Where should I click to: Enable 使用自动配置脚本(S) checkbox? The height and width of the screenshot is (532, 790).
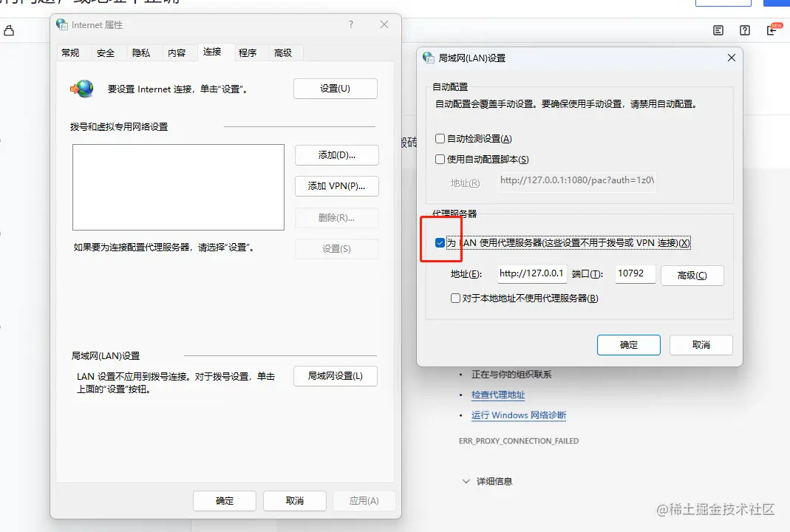tap(440, 159)
